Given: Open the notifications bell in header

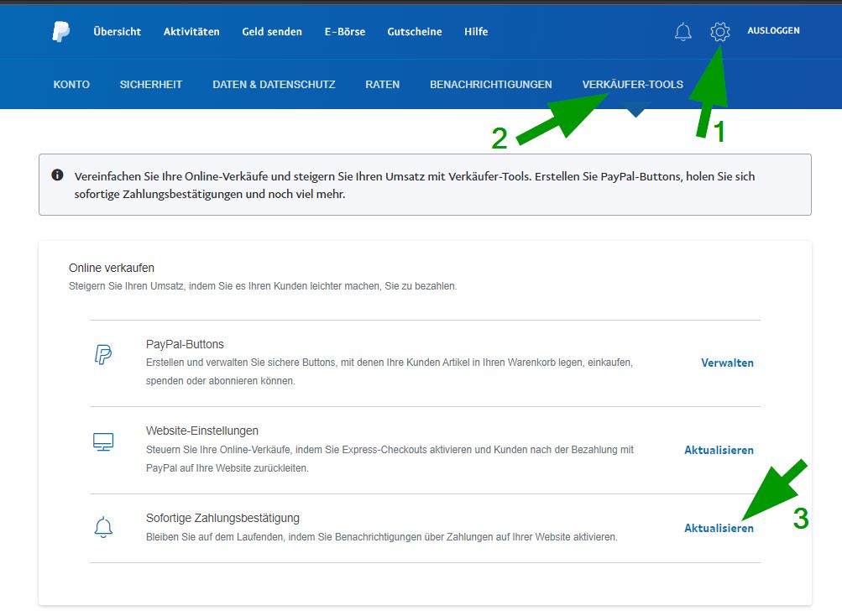Looking at the screenshot, I should (x=682, y=32).
